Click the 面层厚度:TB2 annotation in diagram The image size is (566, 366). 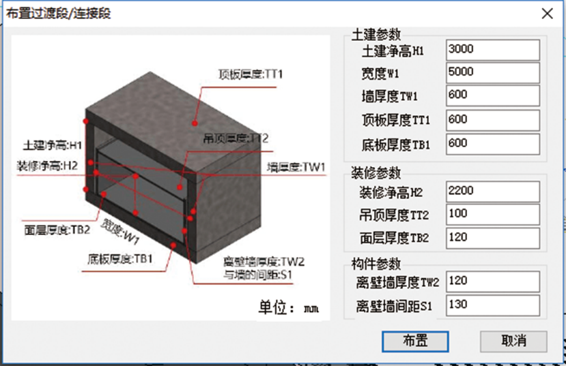click(x=57, y=230)
